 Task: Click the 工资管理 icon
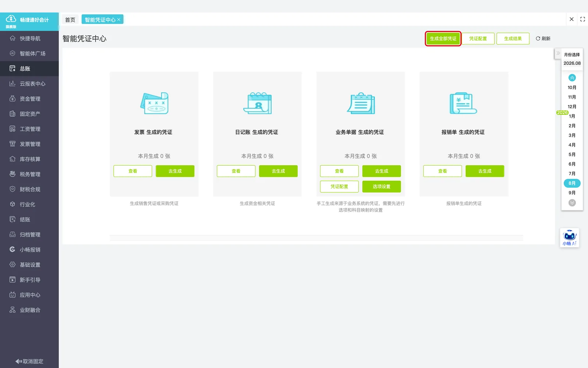(x=12, y=129)
